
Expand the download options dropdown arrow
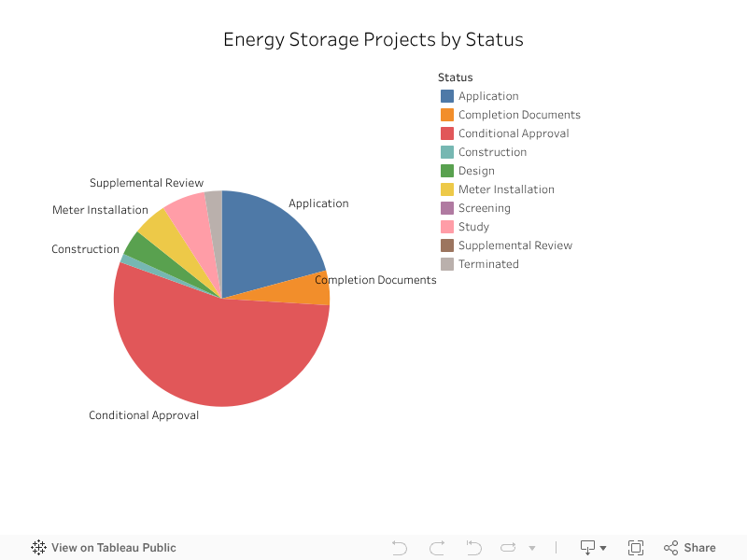603,548
